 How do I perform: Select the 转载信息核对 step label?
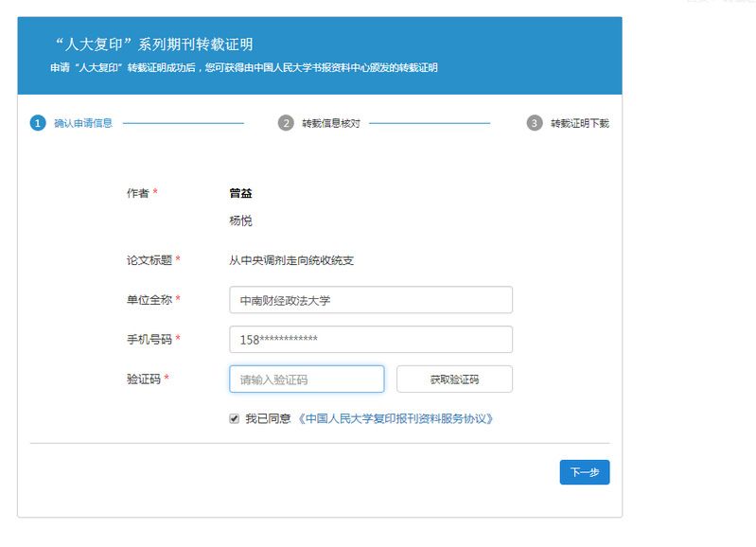[x=330, y=123]
